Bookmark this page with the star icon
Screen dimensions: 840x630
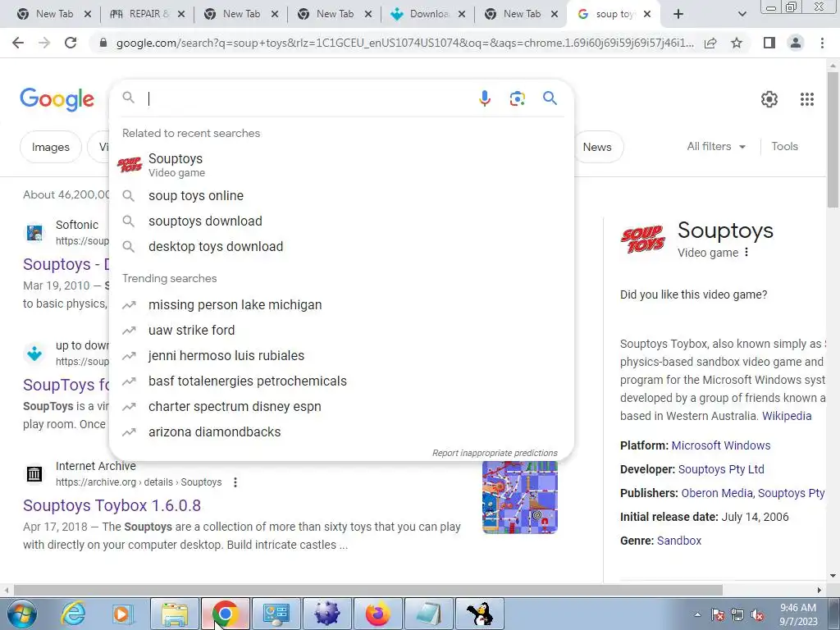737,43
